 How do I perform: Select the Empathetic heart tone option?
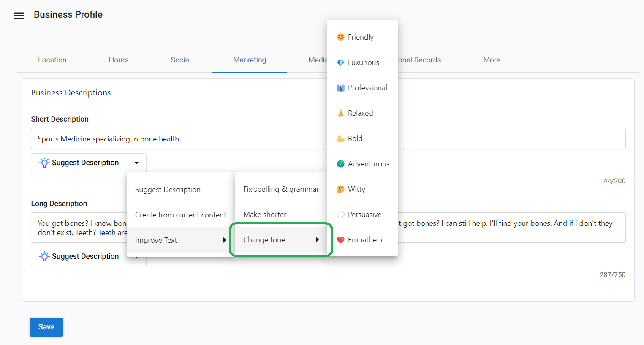365,240
